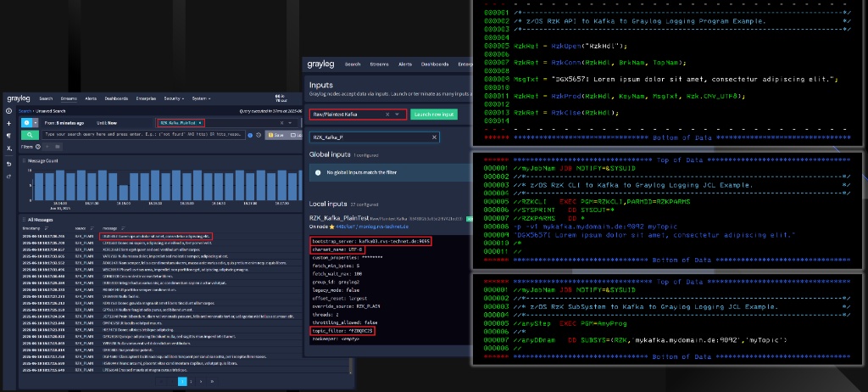Open the Security menu dropdown
This screenshot has width=868, height=392.
point(174,98)
